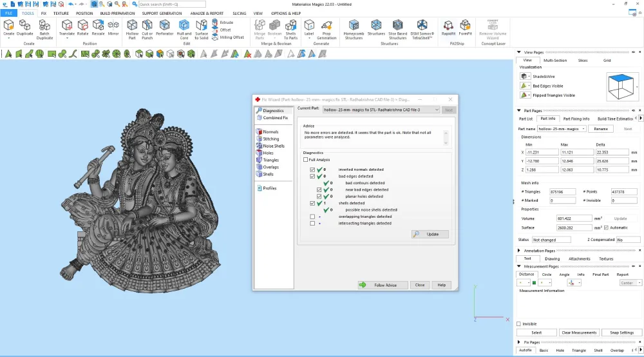Open the FIX ribbon tab
This screenshot has width=644, height=357.
click(44, 13)
